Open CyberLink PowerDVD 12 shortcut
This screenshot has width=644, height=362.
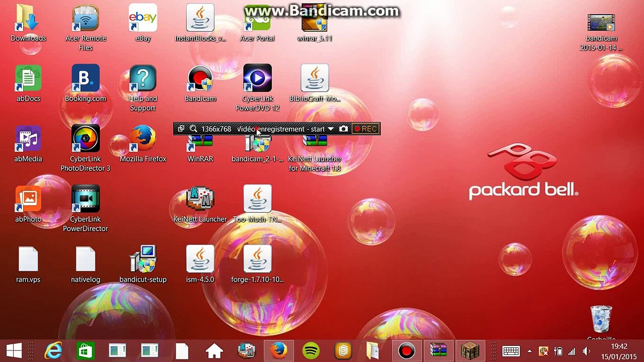(x=257, y=88)
